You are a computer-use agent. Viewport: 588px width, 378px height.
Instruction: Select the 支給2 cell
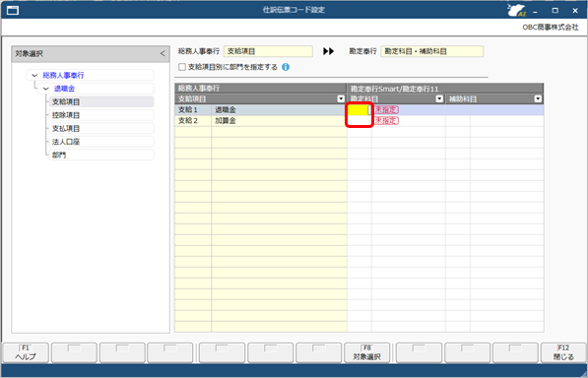pyautogui.click(x=193, y=121)
